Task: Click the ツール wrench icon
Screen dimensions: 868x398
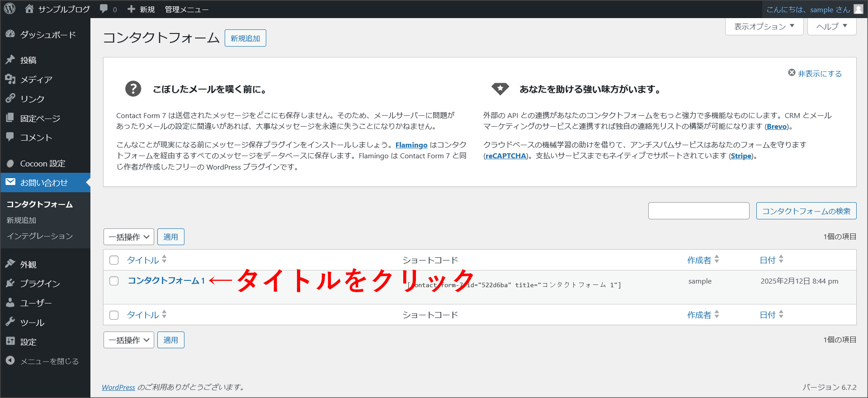Action: pyautogui.click(x=10, y=322)
